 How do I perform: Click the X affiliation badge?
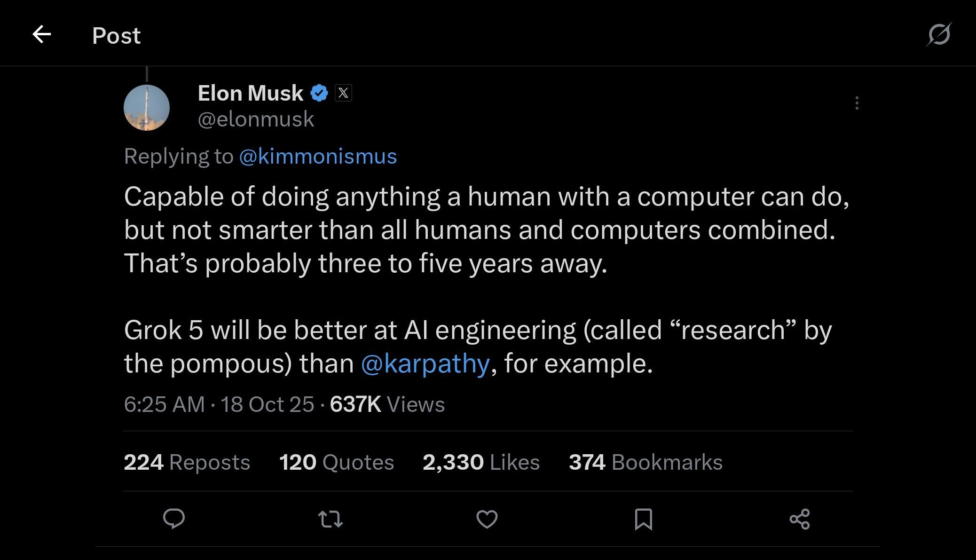click(343, 93)
